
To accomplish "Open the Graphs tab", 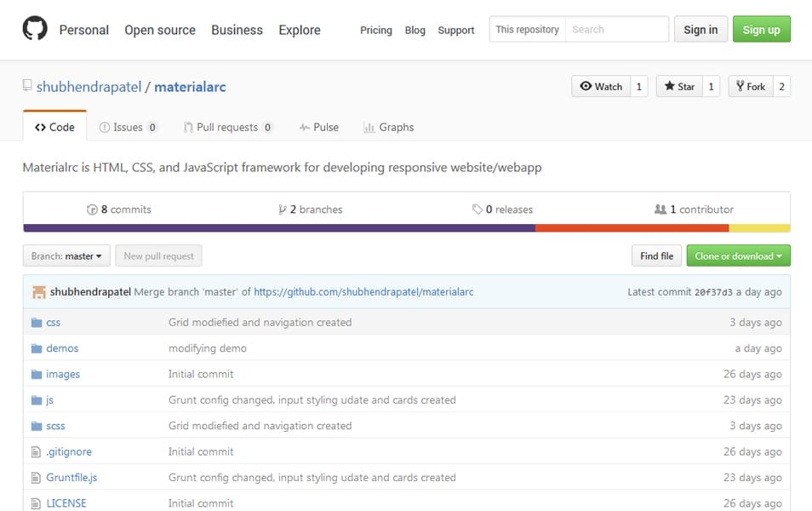I will (389, 127).
